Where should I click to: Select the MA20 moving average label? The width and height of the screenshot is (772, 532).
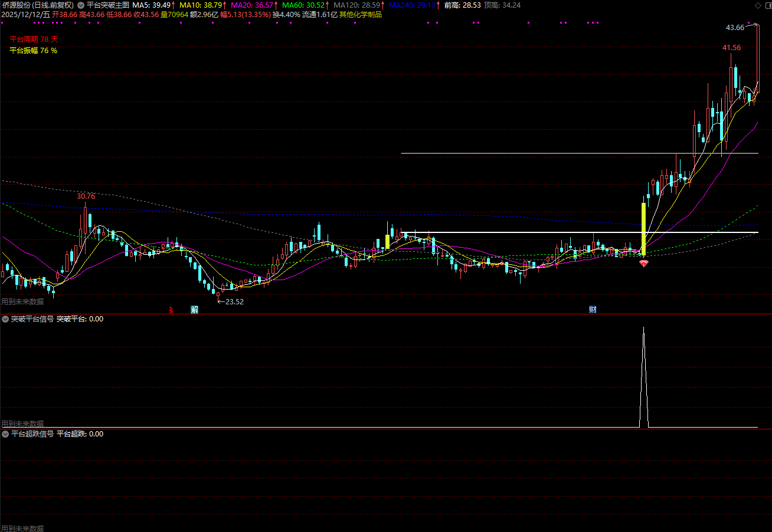[x=252, y=5]
